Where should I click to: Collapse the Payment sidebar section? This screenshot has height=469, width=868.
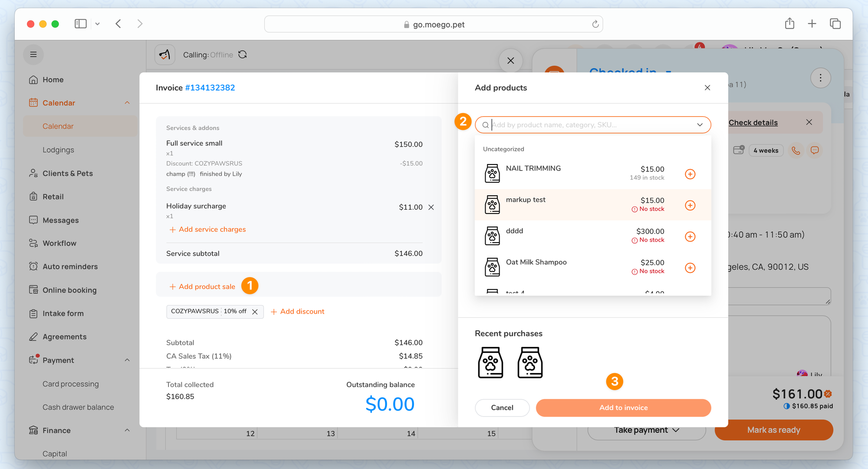click(x=127, y=360)
